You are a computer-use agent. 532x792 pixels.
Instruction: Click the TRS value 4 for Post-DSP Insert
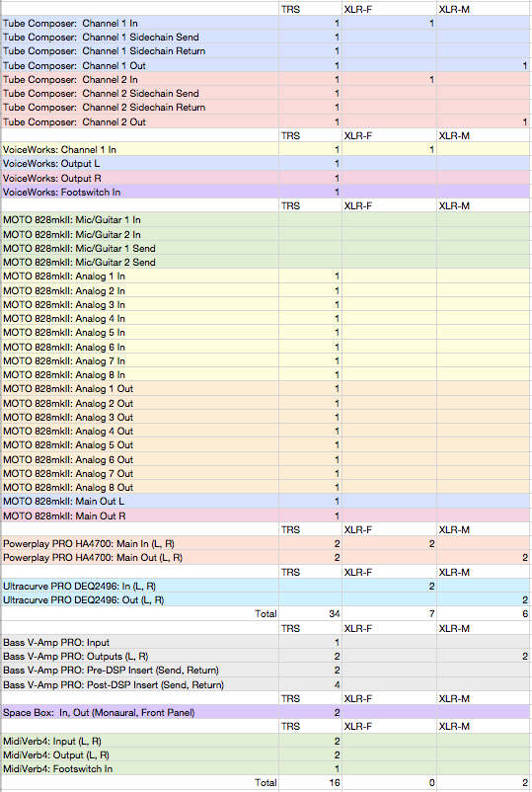tap(337, 685)
